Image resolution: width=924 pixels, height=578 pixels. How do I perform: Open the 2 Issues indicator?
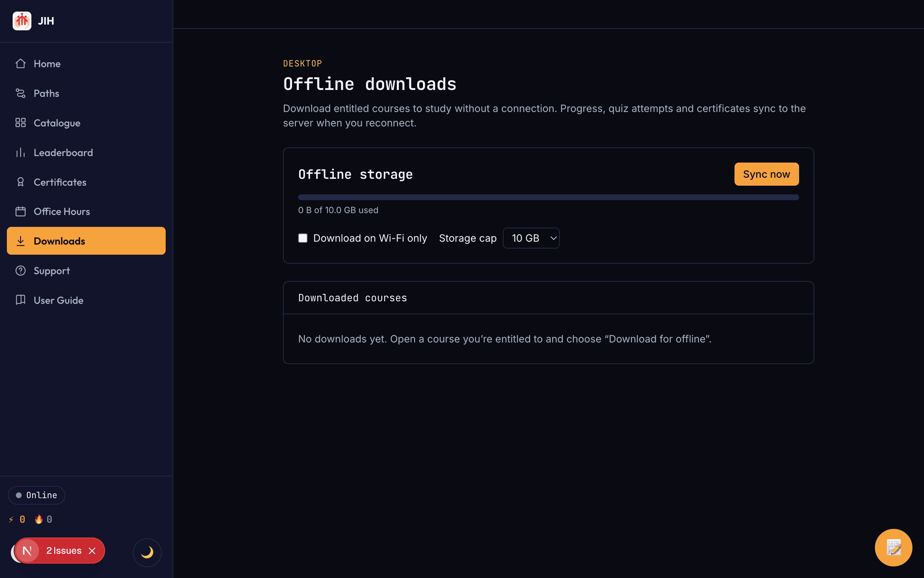(x=64, y=551)
